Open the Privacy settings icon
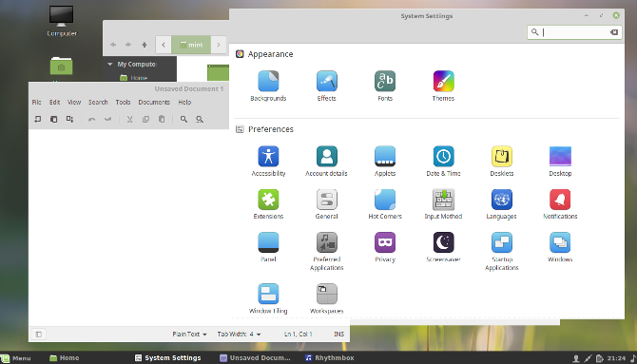This screenshot has height=364, width=637. click(385, 247)
